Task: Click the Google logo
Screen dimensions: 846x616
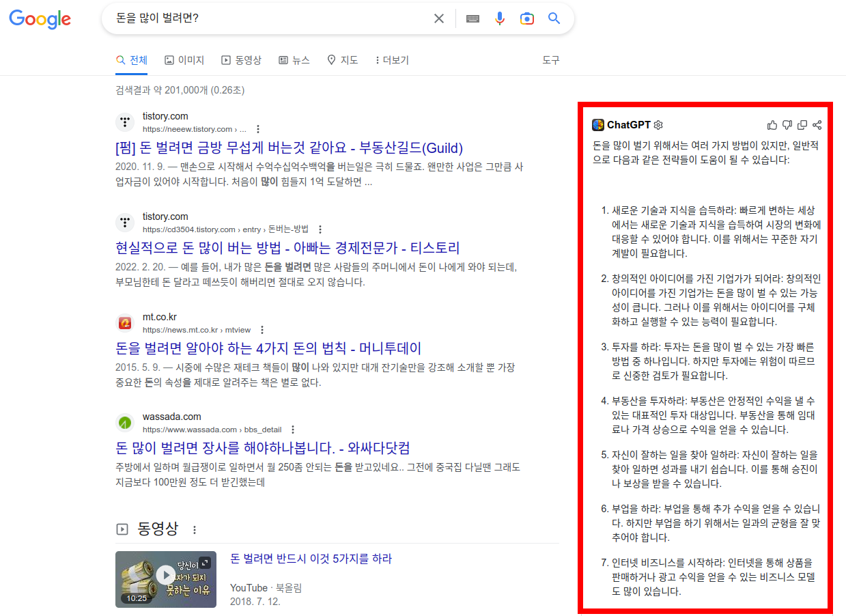Action: (x=40, y=19)
